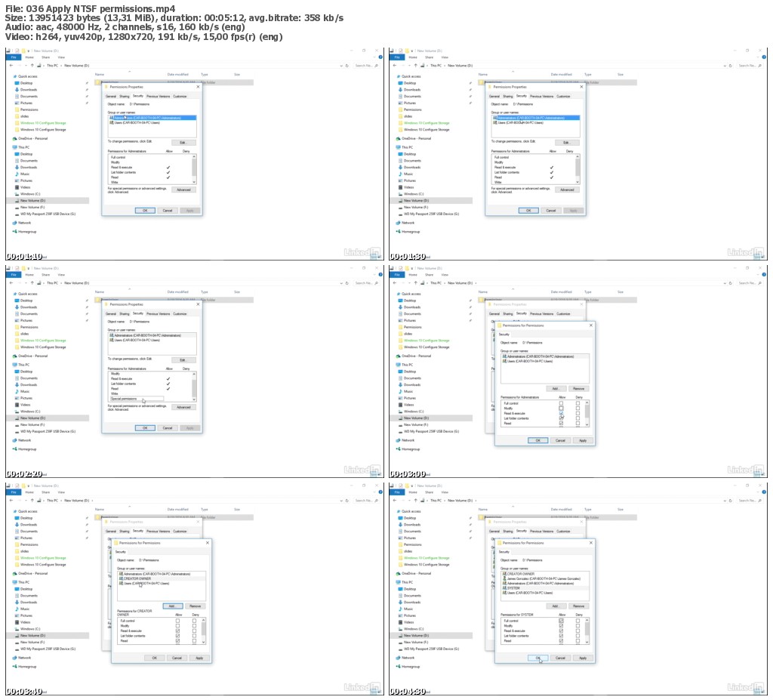
Task: In the 00:02:20 frame, click the Cancel button
Action: point(168,427)
